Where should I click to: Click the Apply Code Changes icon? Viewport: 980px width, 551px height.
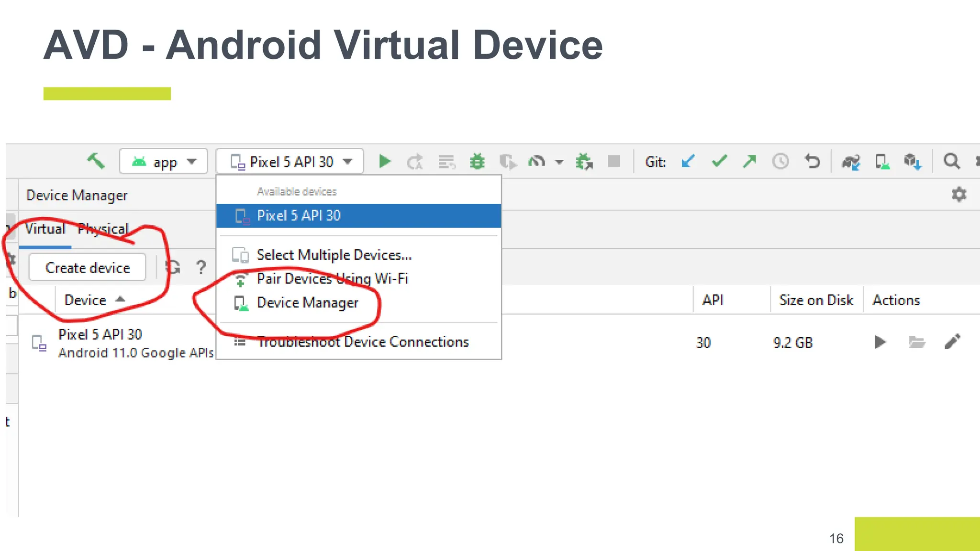tap(447, 162)
